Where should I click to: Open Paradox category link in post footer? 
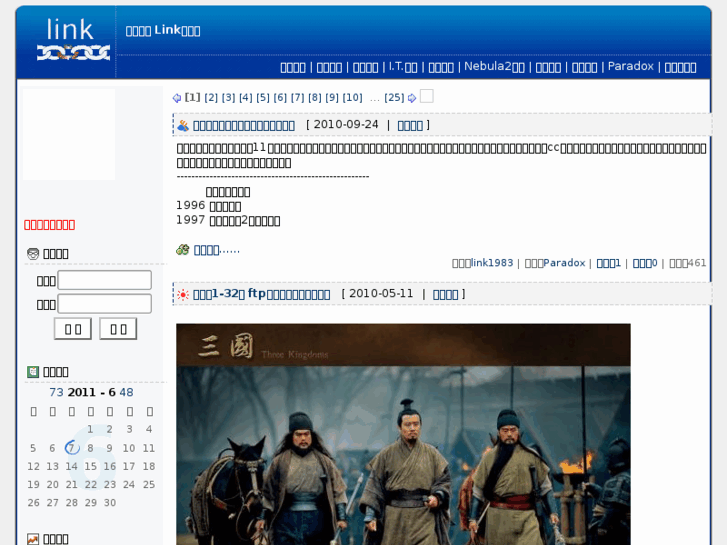coord(564,263)
